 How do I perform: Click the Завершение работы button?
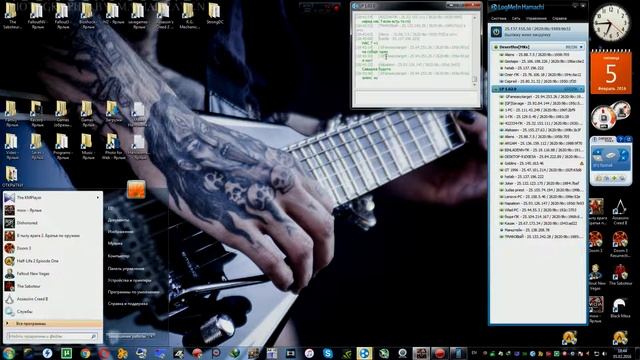pyautogui.click(x=127, y=336)
